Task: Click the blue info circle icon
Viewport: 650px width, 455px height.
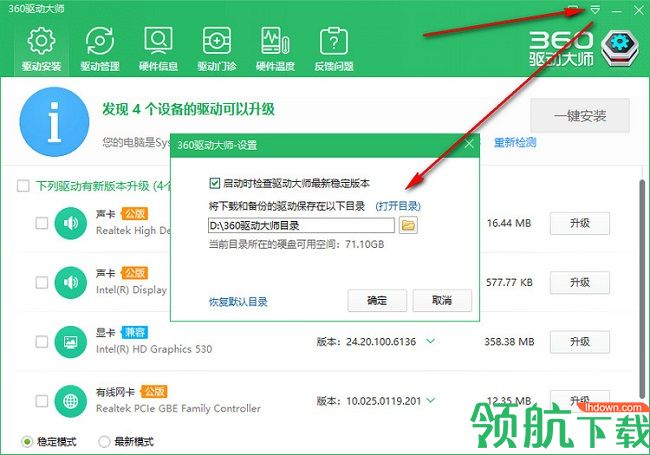Action: click(x=54, y=122)
